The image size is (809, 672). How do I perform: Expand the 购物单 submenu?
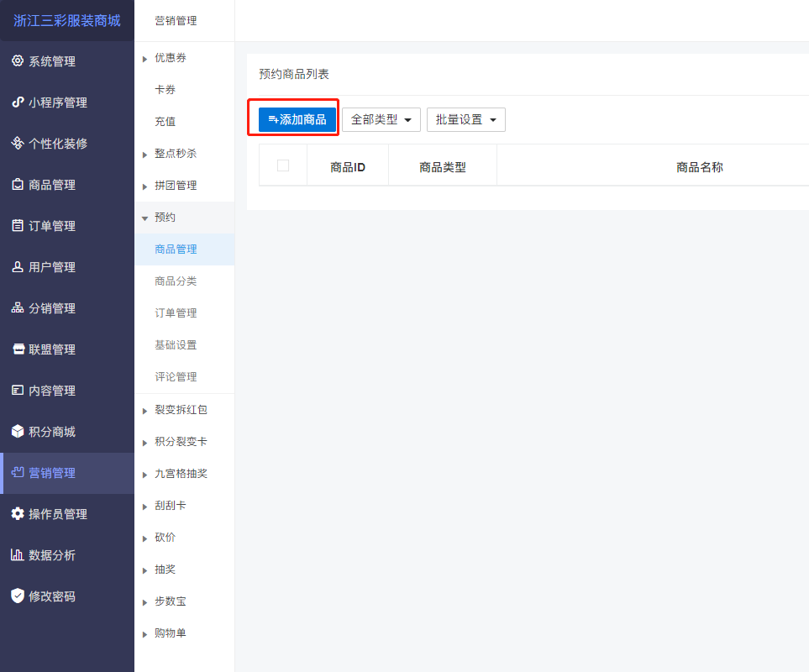coord(145,634)
